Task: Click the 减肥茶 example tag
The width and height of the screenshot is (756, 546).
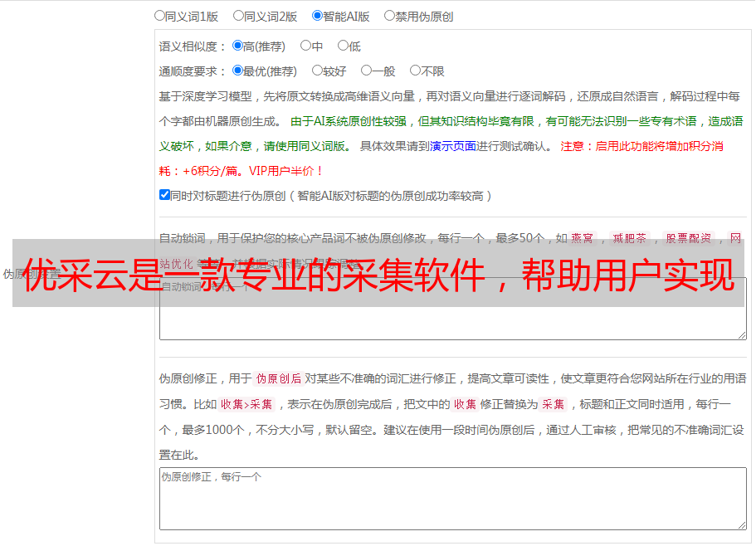Action: coord(630,238)
